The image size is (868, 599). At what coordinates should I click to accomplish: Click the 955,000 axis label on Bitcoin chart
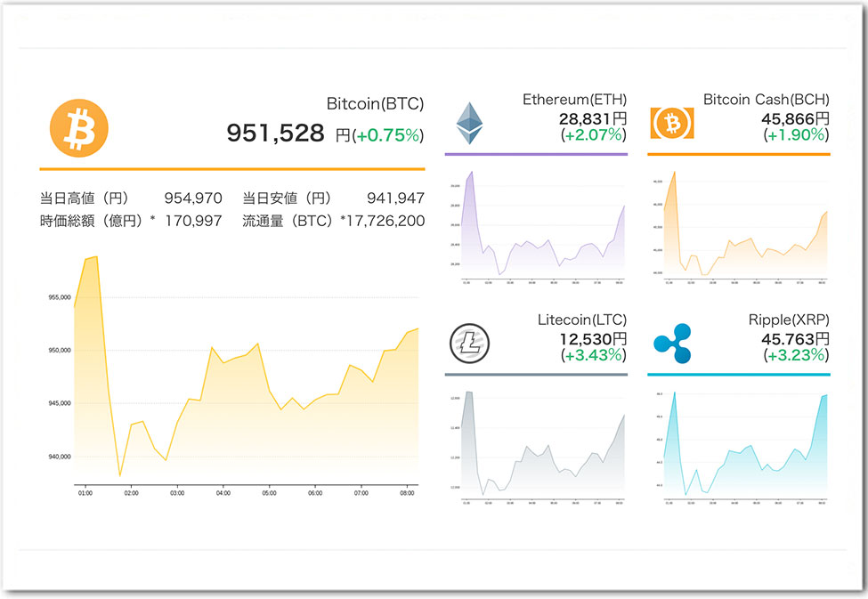coord(60,298)
